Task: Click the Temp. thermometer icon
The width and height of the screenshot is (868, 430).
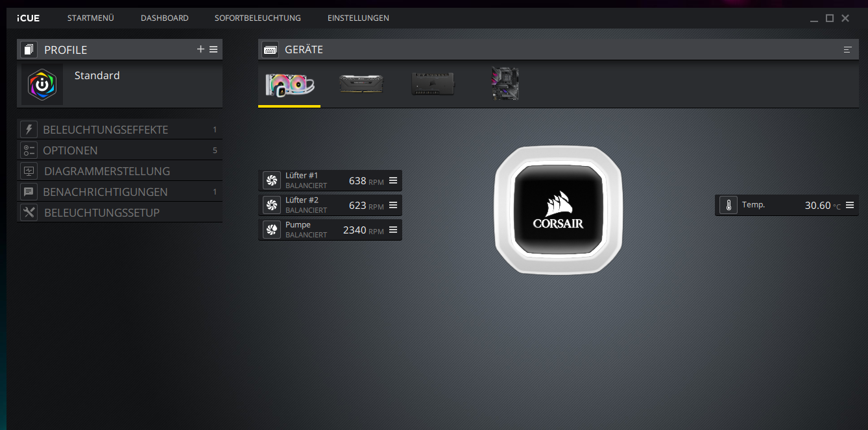Action: tap(729, 205)
